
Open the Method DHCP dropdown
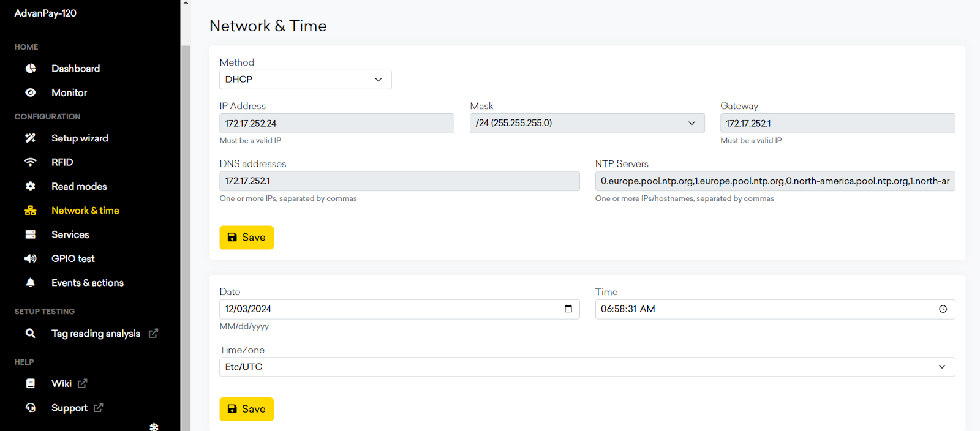[x=305, y=80]
